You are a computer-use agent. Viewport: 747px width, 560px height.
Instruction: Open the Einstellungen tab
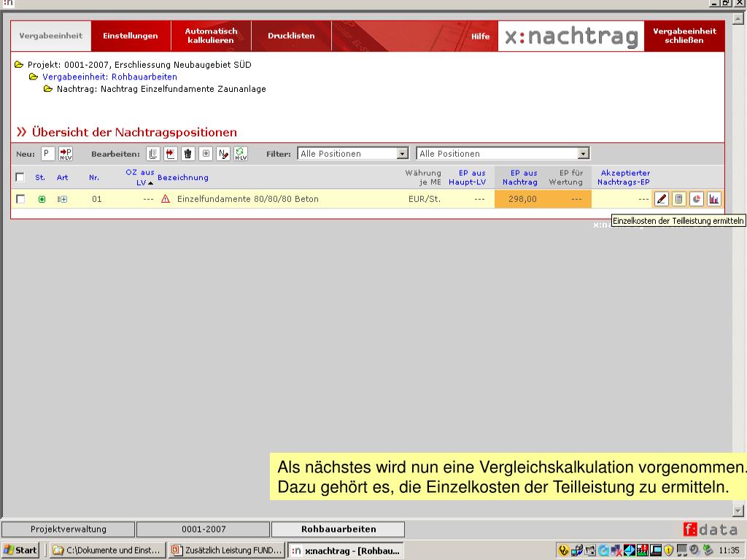pos(131,36)
